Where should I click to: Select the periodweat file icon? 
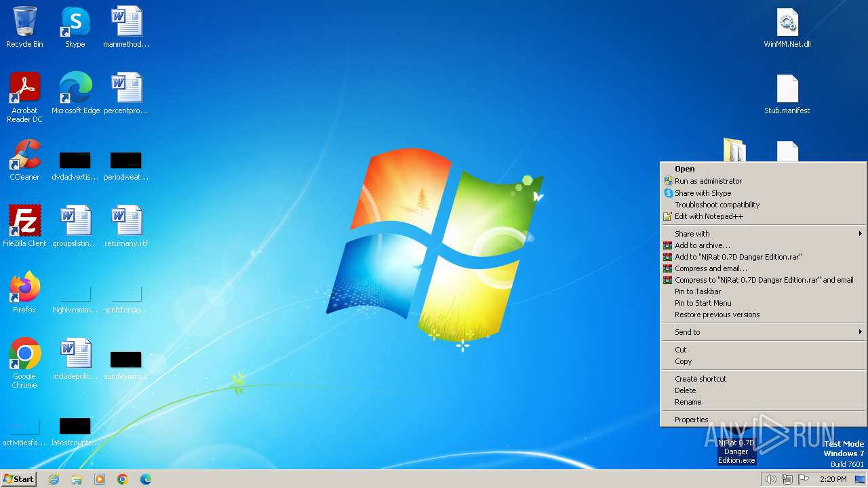pos(126,166)
